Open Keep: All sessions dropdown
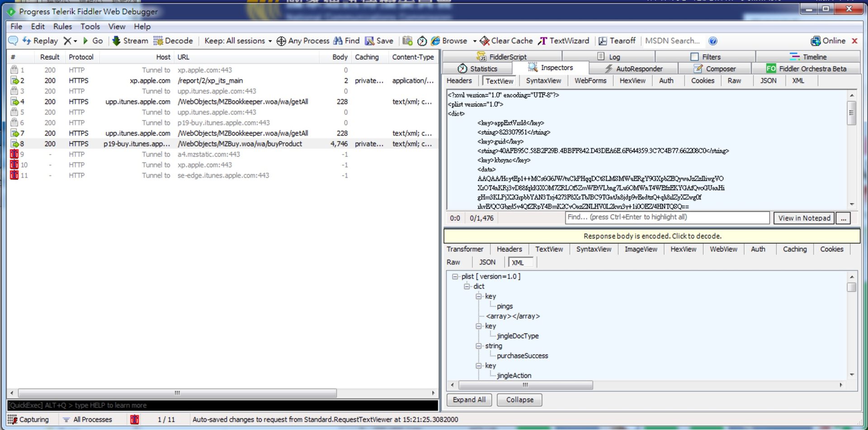Image resolution: width=868 pixels, height=430 pixels. tap(238, 41)
